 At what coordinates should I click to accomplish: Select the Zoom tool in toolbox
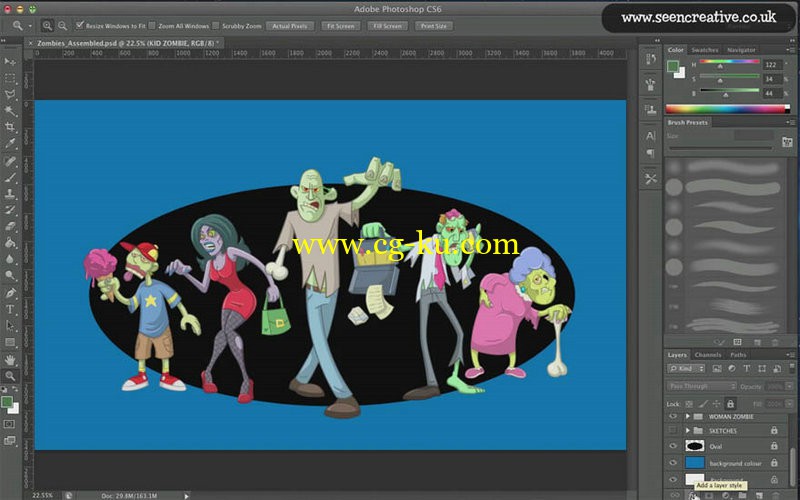pyautogui.click(x=10, y=376)
